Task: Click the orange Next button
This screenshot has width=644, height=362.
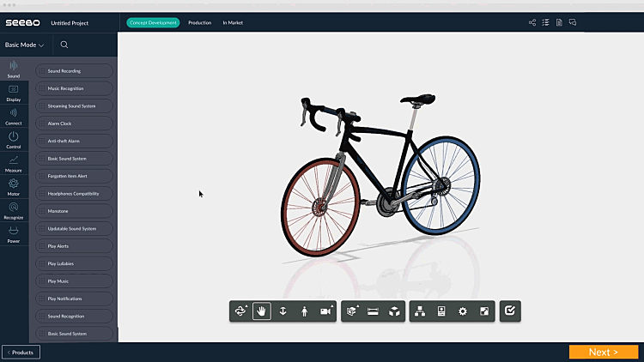Action: tap(603, 352)
